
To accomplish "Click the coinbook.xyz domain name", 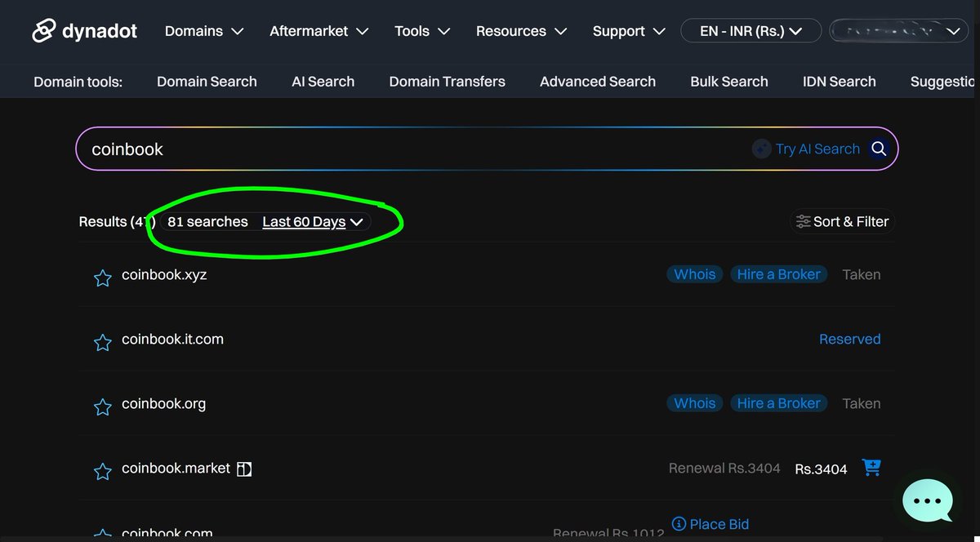I will click(164, 275).
